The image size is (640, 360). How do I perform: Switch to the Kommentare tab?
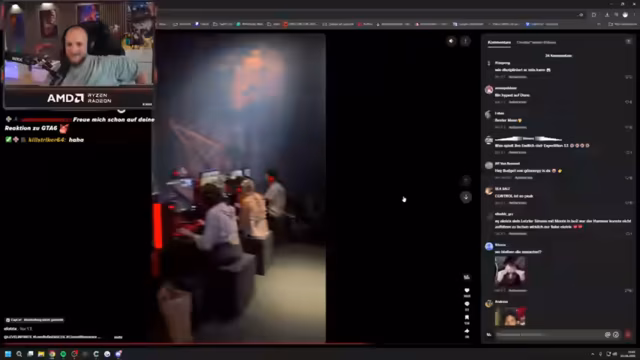coord(499,42)
